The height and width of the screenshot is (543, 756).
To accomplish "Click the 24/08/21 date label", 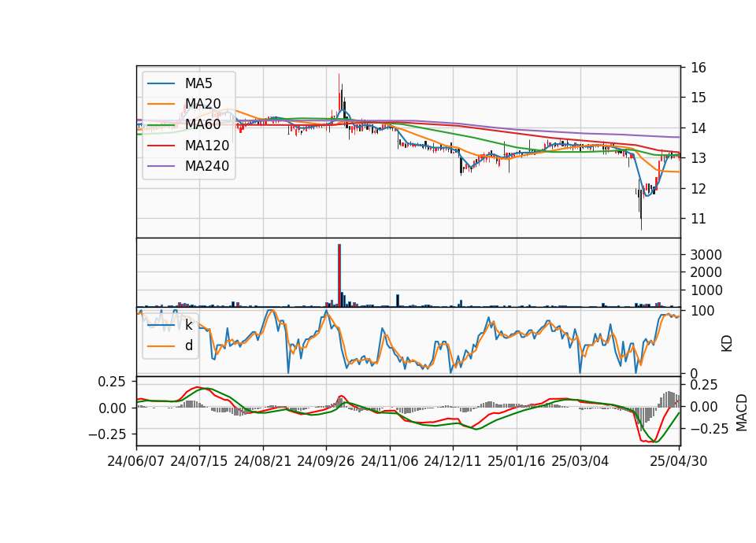I will point(263,461).
